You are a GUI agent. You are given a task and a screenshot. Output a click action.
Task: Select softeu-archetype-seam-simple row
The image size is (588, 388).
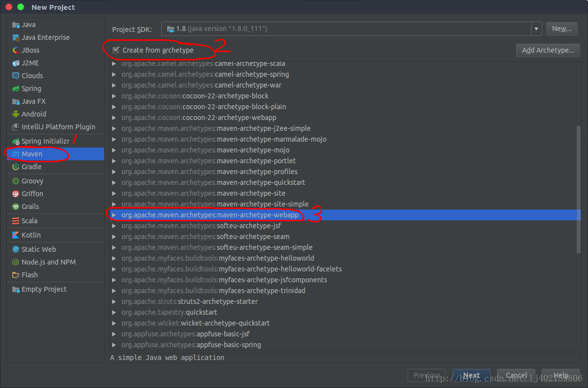[345, 247]
